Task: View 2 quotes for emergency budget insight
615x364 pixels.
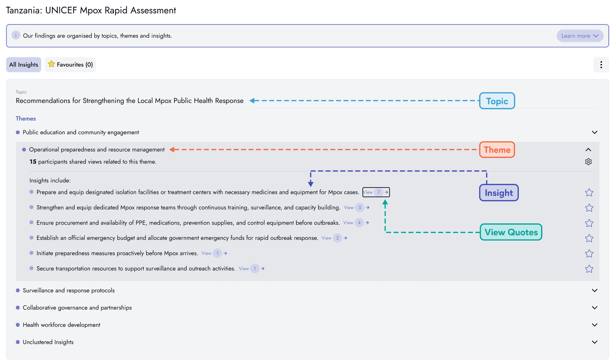Action: [335, 238]
